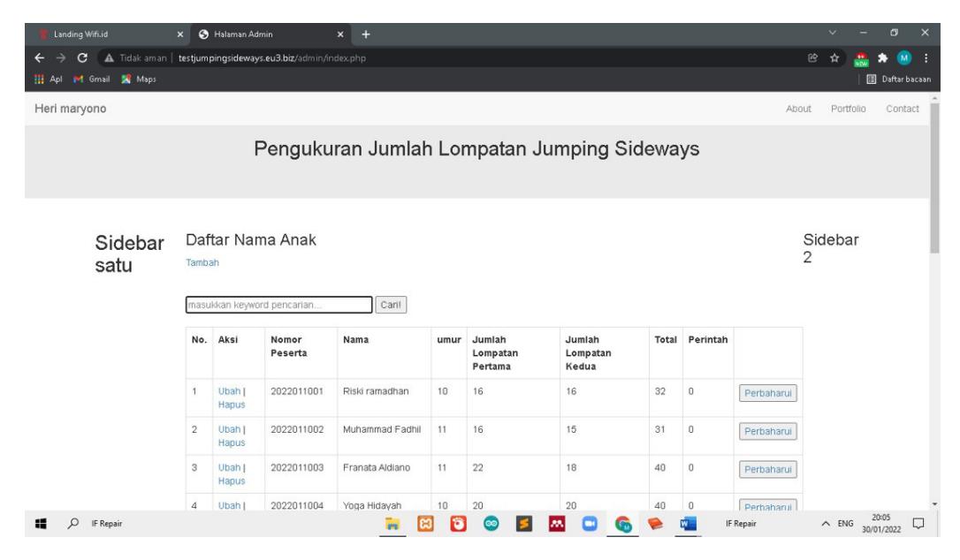Click Ubah for Yoga Hidayah

point(229,505)
